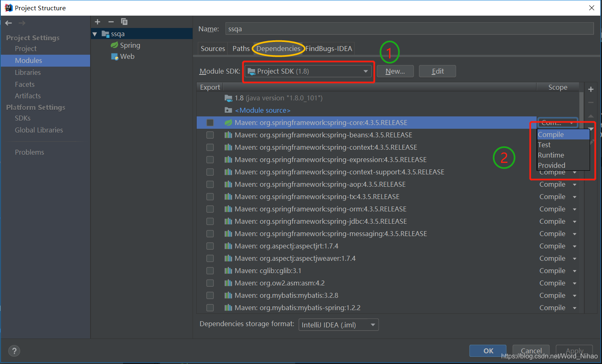Toggle export checkbox for cglib:3.1
This screenshot has height=364, width=602.
(x=210, y=271)
